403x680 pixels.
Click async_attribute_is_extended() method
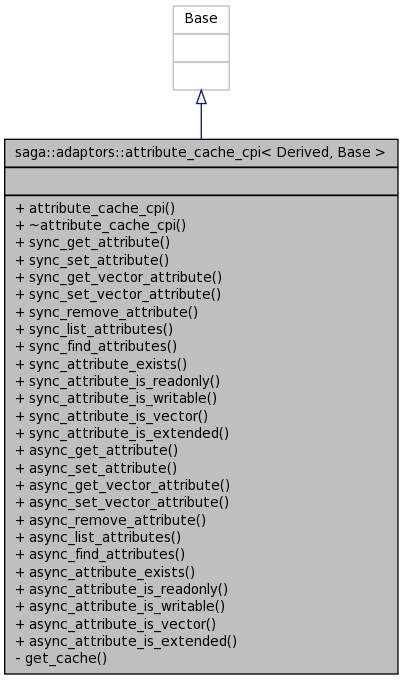point(126,641)
